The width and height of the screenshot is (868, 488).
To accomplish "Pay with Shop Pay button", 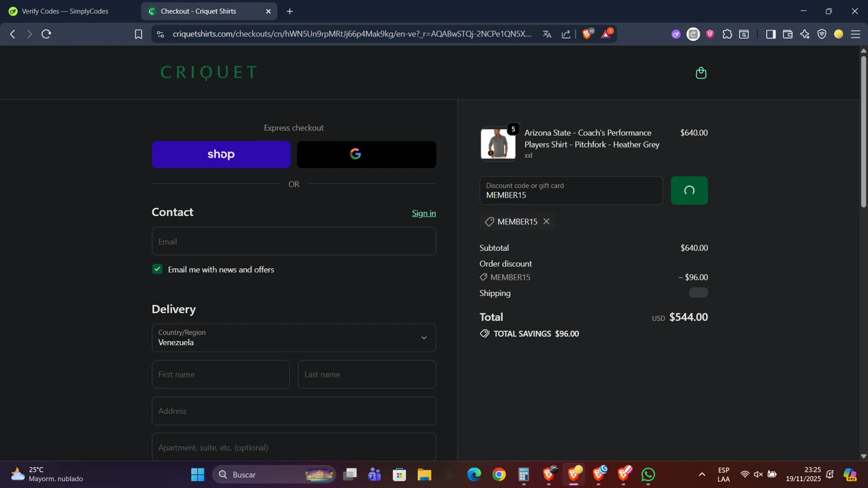I will [221, 154].
